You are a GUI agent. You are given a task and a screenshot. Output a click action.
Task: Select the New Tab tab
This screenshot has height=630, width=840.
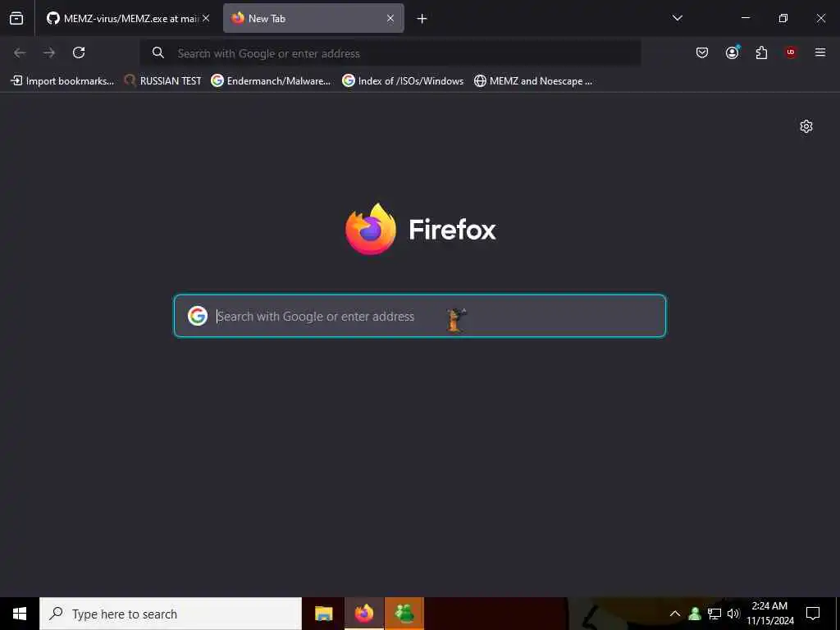(x=313, y=18)
